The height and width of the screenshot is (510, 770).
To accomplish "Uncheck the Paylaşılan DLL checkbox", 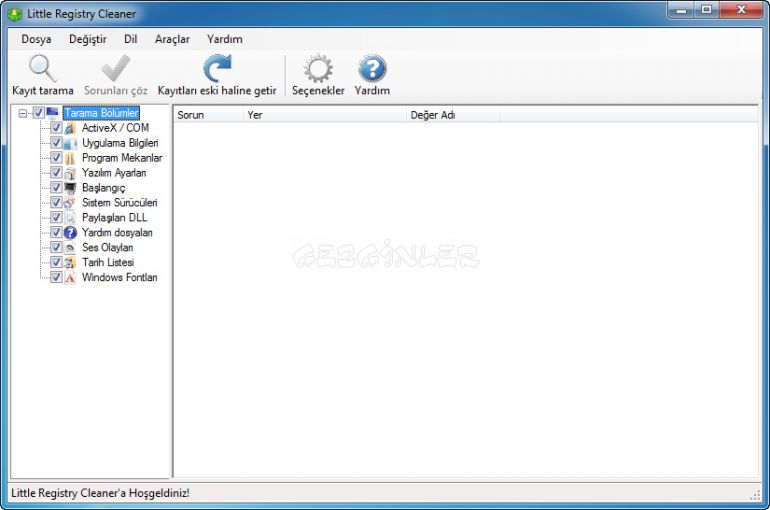I will [x=56, y=217].
